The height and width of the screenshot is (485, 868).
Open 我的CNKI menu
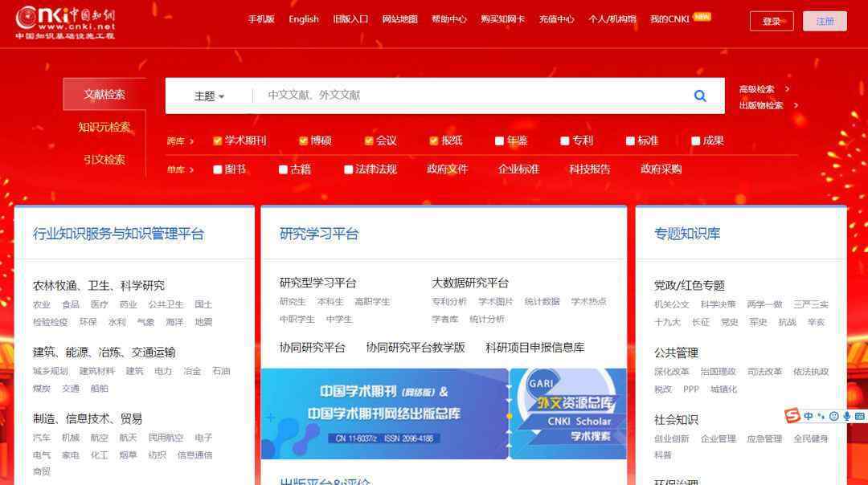669,19
